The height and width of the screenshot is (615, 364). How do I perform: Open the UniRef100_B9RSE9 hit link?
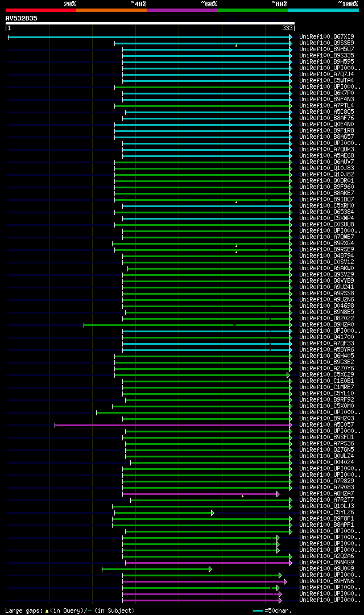326,250
